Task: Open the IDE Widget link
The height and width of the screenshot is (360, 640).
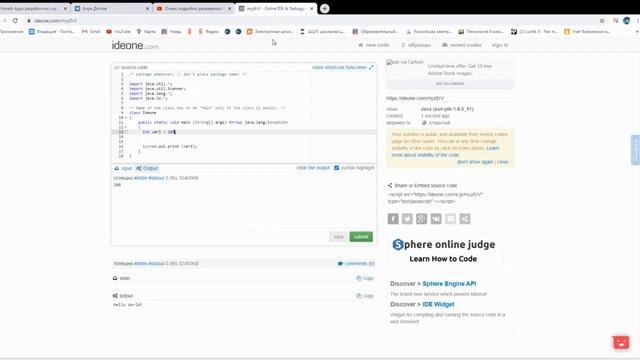Action: [438, 304]
